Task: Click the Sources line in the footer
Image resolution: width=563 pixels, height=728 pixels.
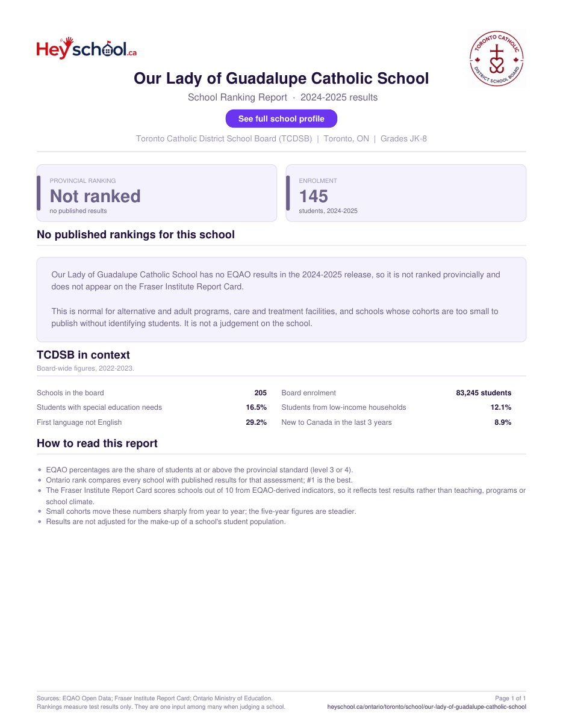Action: point(154,699)
